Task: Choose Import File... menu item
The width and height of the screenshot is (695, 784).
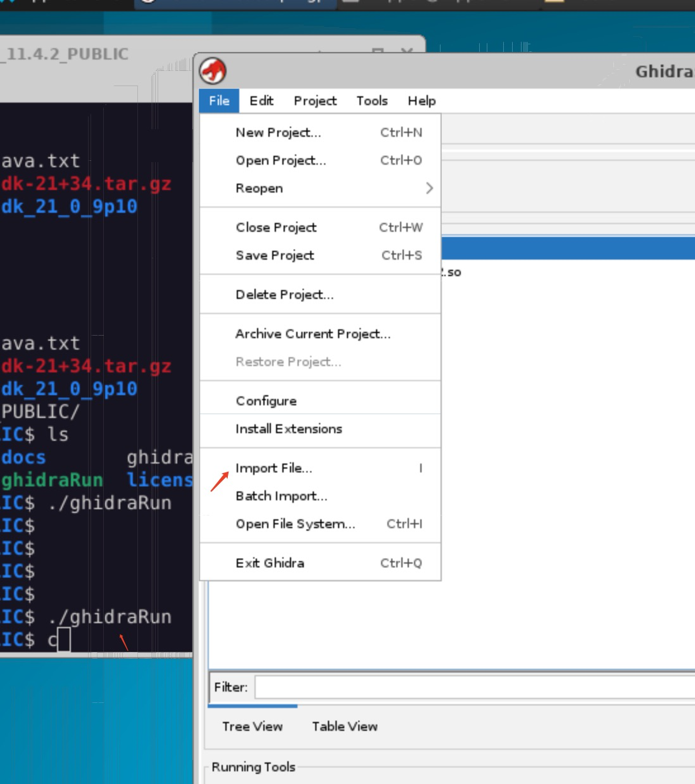Action: 320,468
